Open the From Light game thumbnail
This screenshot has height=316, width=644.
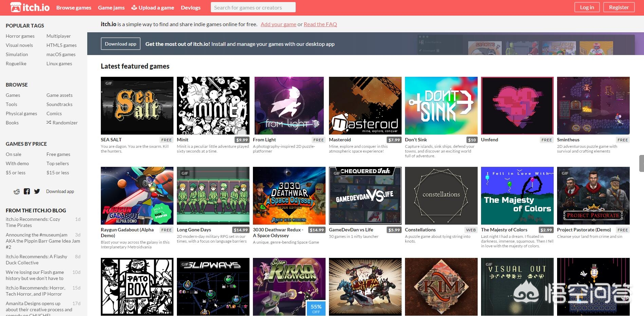(x=289, y=106)
